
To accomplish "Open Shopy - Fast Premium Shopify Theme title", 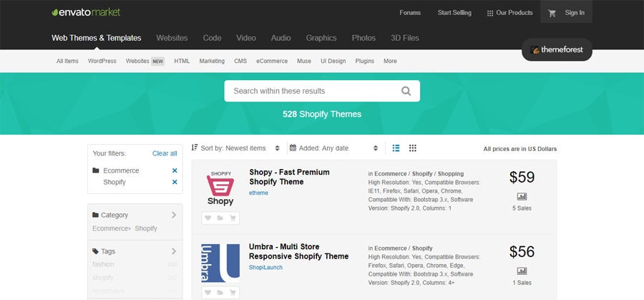I will tap(289, 177).
